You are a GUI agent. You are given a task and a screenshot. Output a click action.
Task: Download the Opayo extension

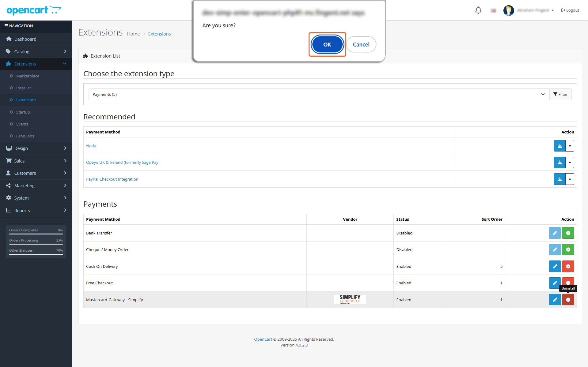[560, 163]
